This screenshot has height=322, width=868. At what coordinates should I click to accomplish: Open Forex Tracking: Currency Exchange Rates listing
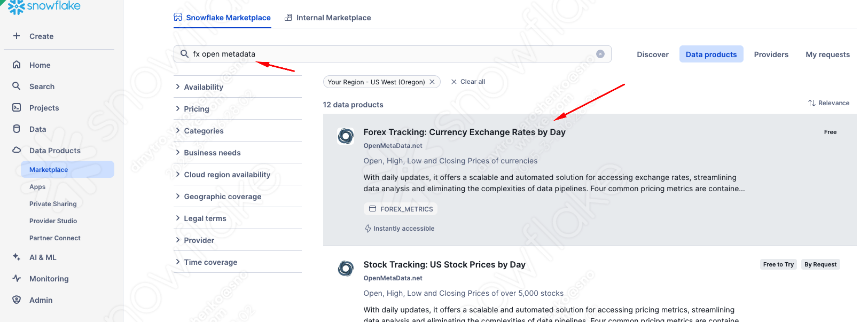click(464, 132)
